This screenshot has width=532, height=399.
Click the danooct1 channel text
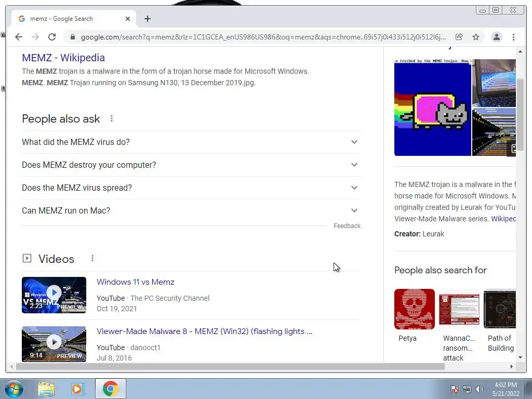tap(145, 348)
